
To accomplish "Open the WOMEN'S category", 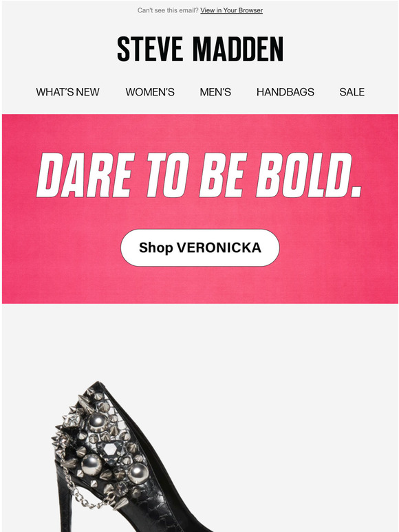I will pyautogui.click(x=150, y=92).
